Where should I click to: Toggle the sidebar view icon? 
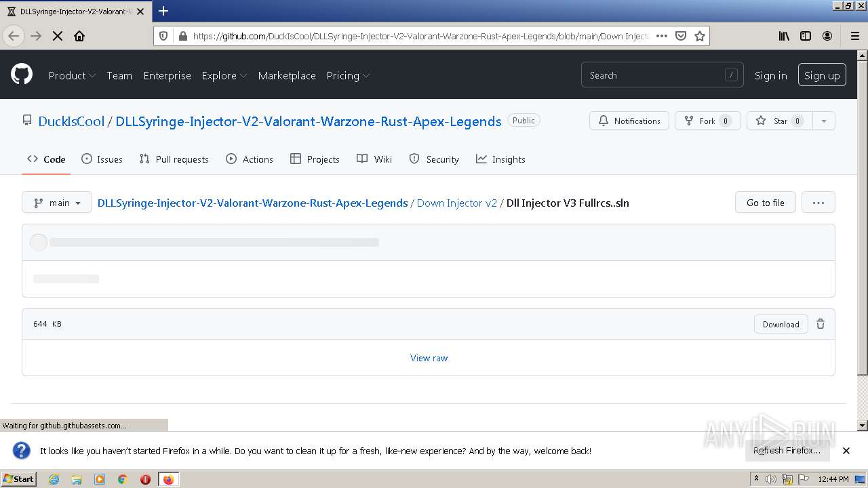pos(806,36)
